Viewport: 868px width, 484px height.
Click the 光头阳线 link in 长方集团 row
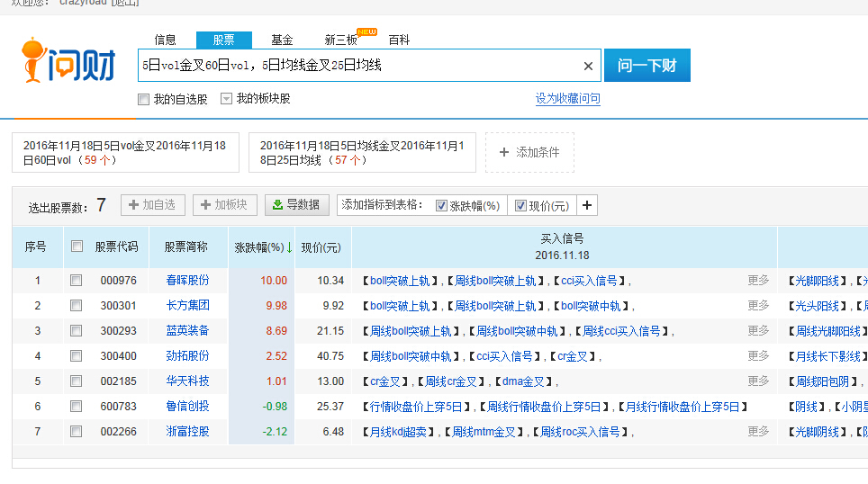pos(817,306)
